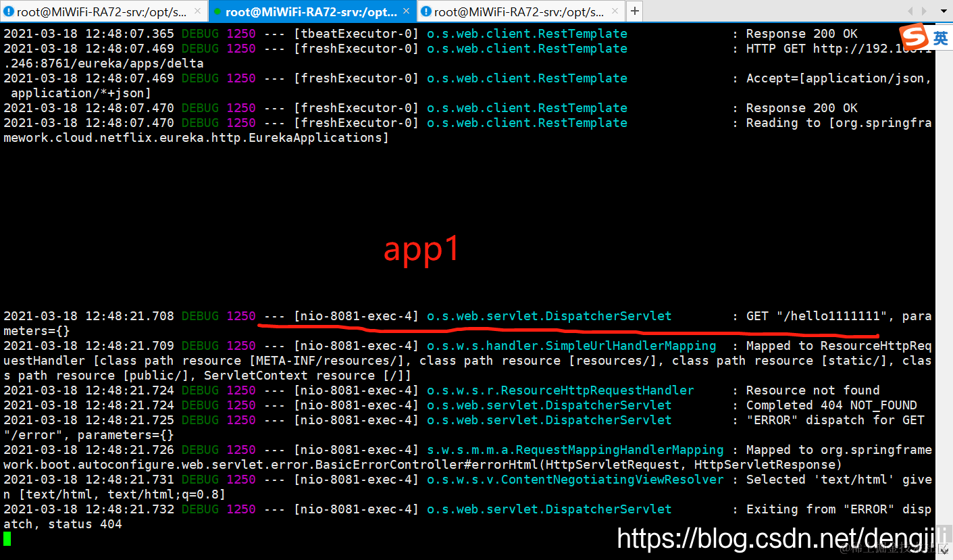The image size is (953, 560).
Task: Open the leftmost inactive root@MiWiFi session tab
Action: 104,11
